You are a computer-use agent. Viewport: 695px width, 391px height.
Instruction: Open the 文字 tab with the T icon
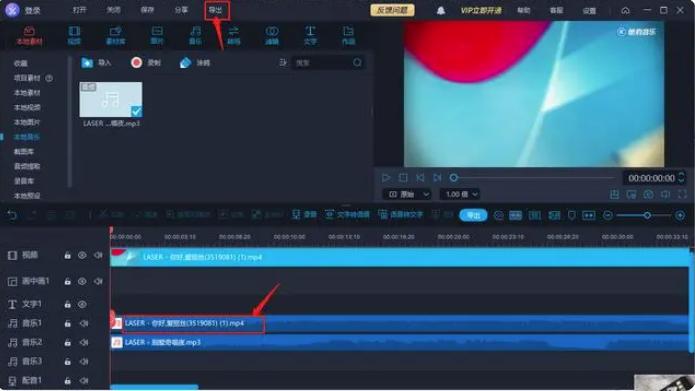[310, 35]
